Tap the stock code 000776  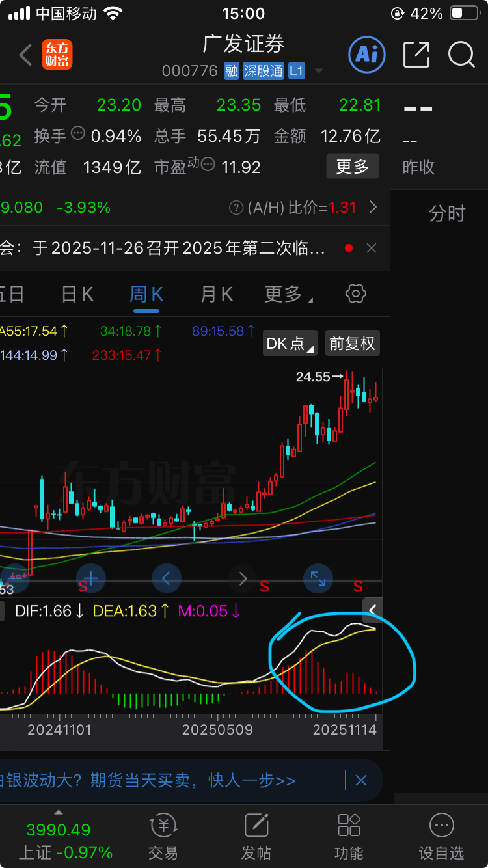(190, 71)
